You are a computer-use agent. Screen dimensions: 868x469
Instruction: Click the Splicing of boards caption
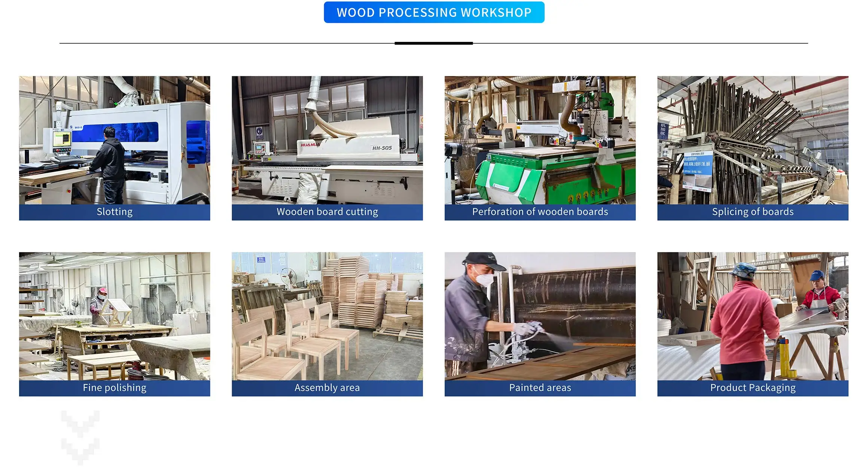point(753,212)
